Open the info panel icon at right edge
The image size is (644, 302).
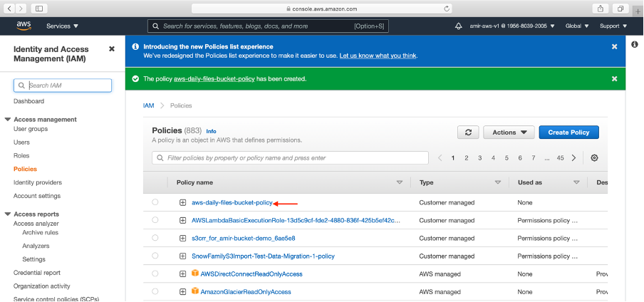pyautogui.click(x=635, y=44)
